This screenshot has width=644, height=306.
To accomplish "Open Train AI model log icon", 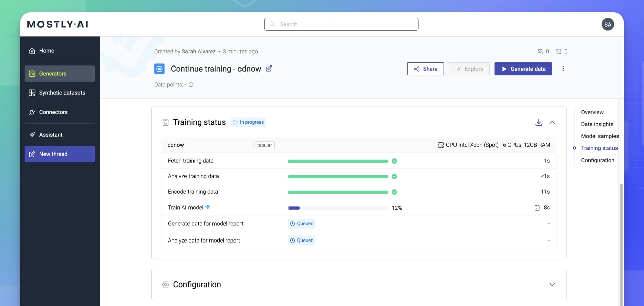I will 537,208.
